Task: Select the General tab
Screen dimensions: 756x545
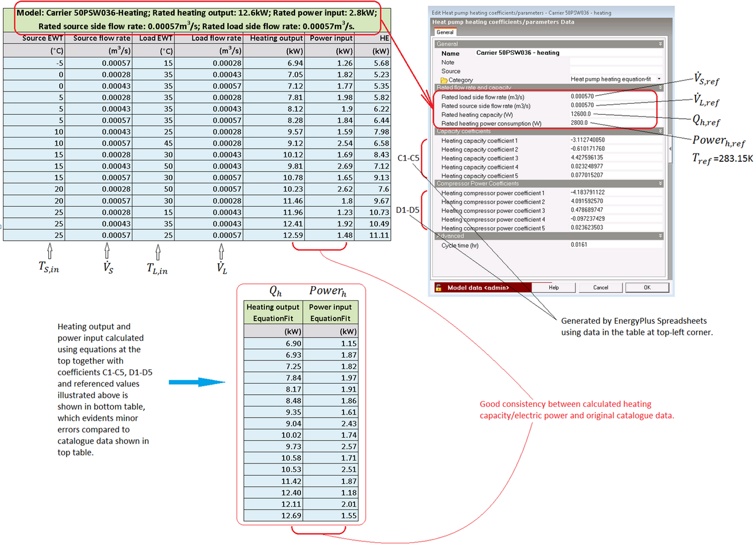Action: pyautogui.click(x=445, y=33)
